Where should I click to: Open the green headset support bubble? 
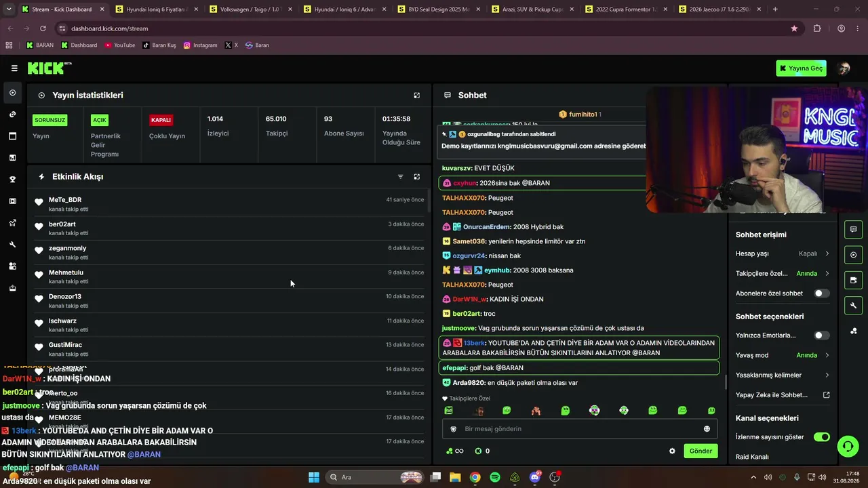pos(848,446)
